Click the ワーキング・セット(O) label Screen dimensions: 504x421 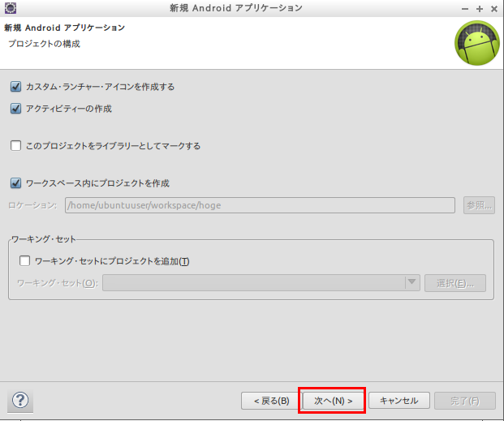57,283
